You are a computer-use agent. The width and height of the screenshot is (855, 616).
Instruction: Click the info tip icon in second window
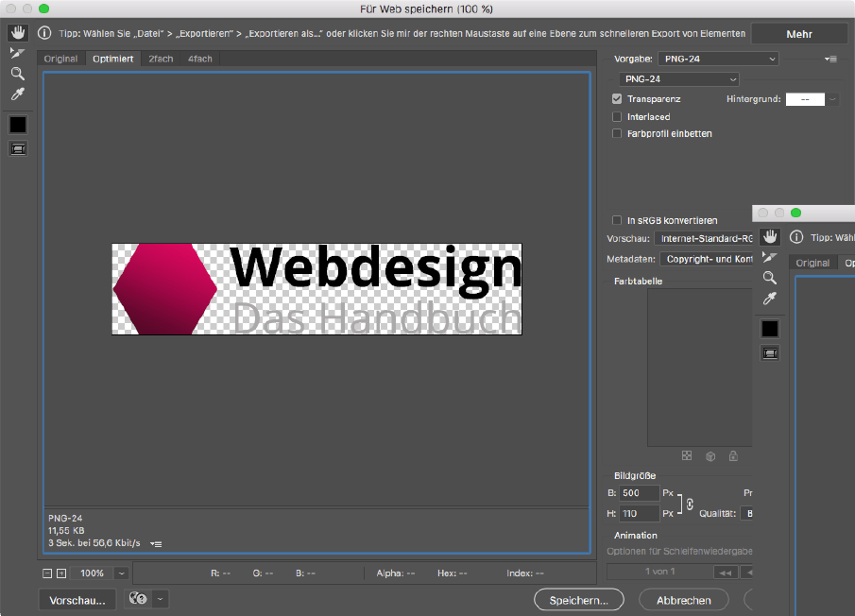pos(796,237)
